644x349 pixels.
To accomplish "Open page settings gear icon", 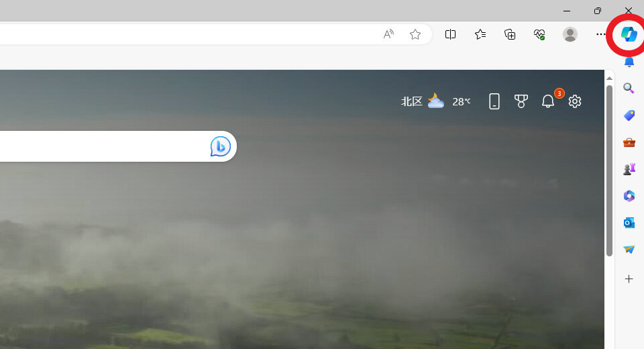I will (575, 101).
